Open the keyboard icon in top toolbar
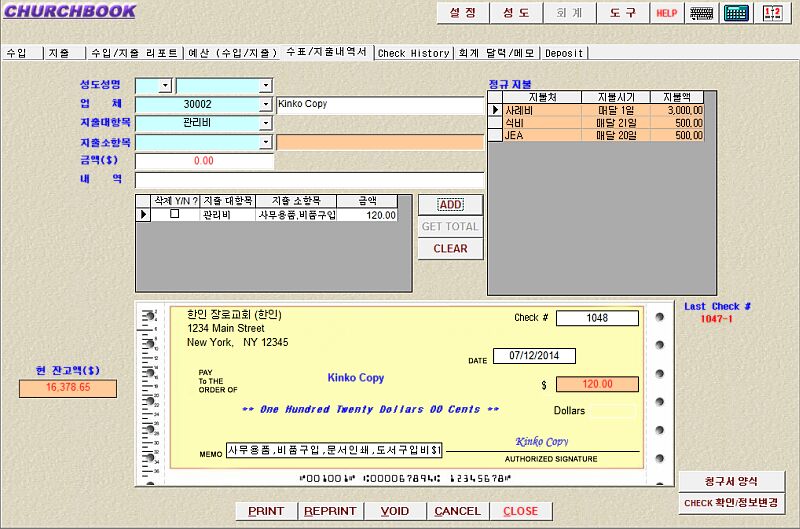This screenshot has width=800, height=529. 702,13
